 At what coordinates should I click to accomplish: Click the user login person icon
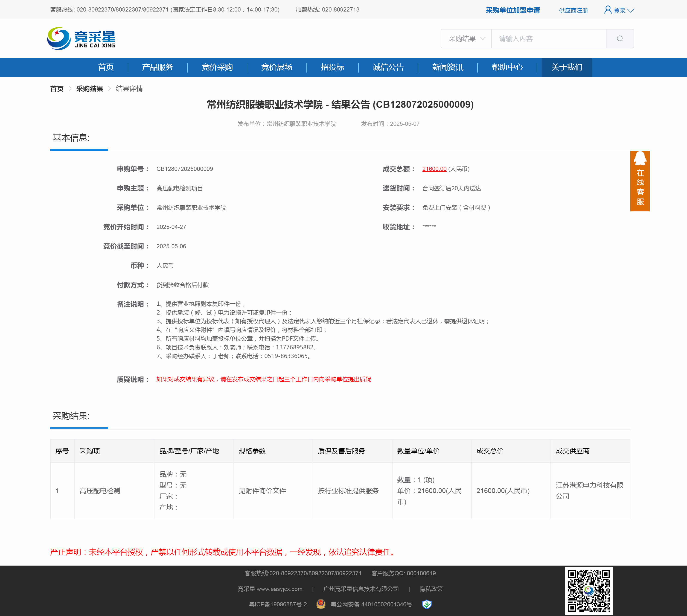click(x=608, y=10)
